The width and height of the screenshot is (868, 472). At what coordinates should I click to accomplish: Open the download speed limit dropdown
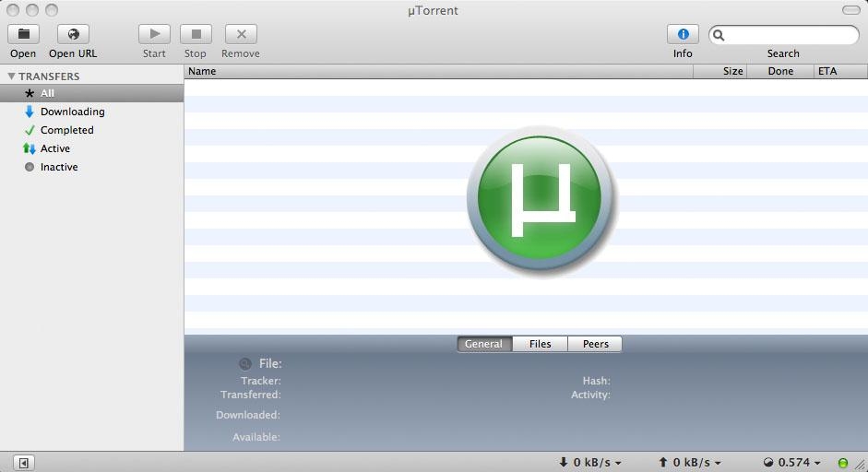tap(590, 462)
